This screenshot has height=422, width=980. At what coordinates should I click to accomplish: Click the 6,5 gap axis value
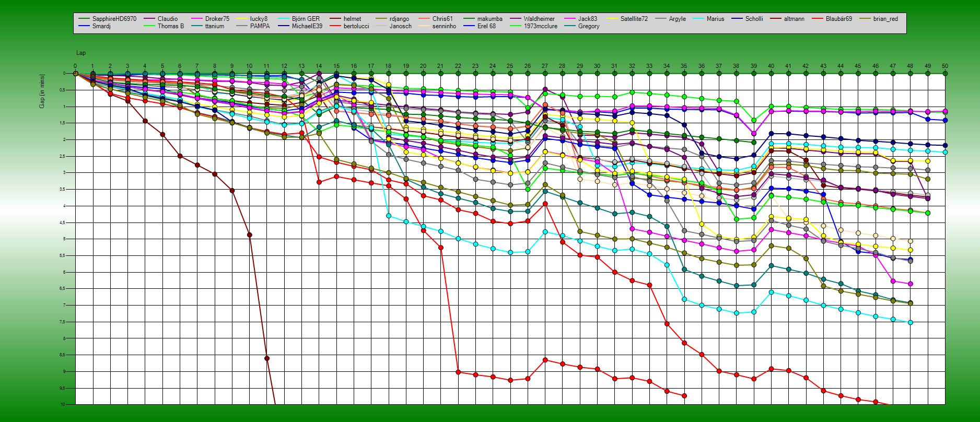pos(62,288)
